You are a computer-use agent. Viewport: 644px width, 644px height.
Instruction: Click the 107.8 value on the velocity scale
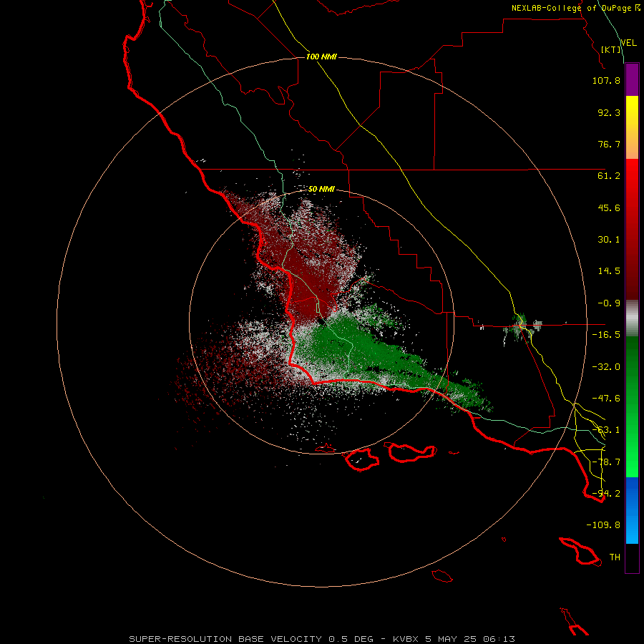pyautogui.click(x=606, y=81)
